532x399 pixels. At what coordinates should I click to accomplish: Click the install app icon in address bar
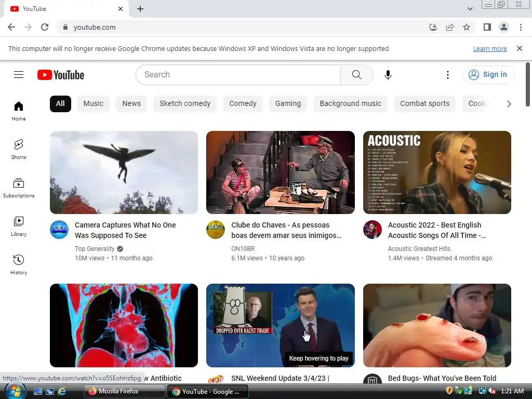point(433,27)
